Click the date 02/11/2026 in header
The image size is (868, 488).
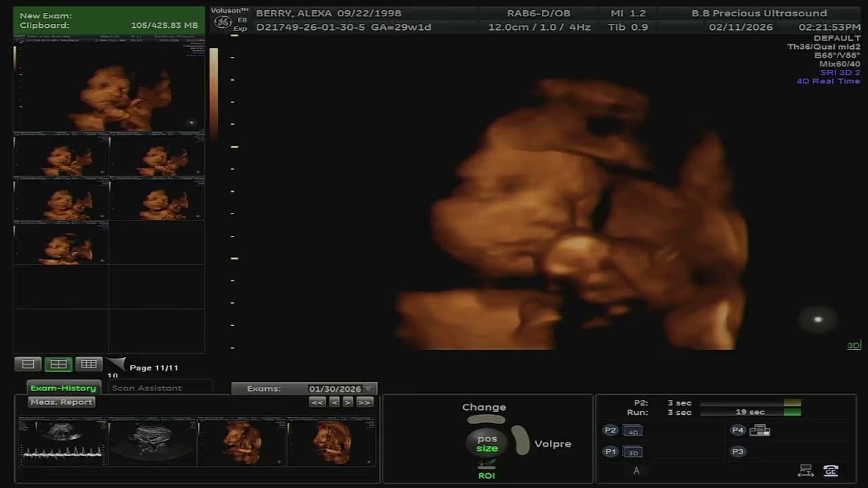[741, 27]
